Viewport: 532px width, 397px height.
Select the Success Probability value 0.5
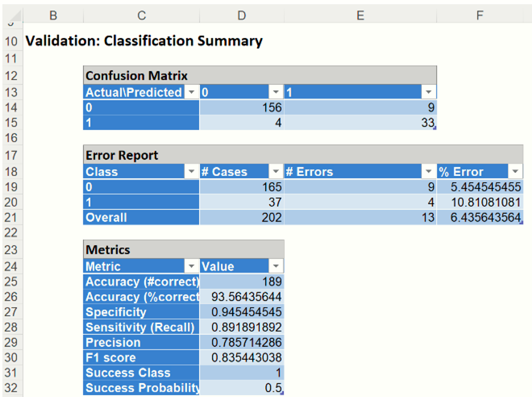click(x=242, y=389)
